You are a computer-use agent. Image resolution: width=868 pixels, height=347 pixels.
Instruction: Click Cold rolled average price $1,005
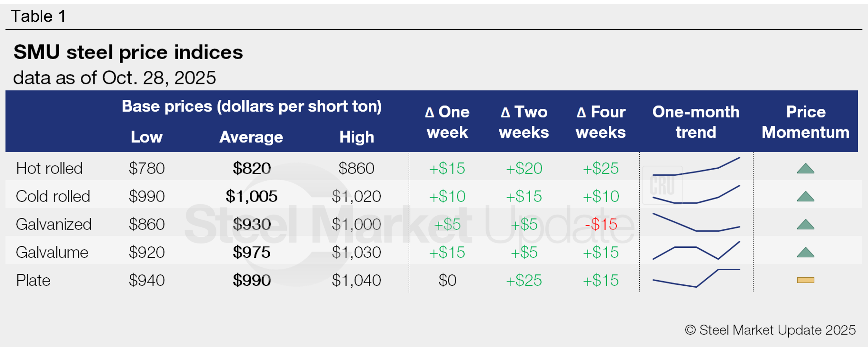click(x=251, y=196)
